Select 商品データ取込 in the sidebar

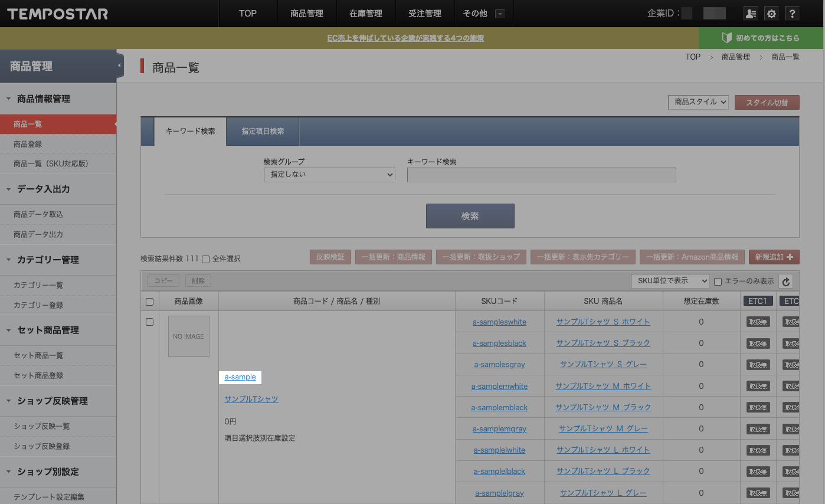[58, 214]
